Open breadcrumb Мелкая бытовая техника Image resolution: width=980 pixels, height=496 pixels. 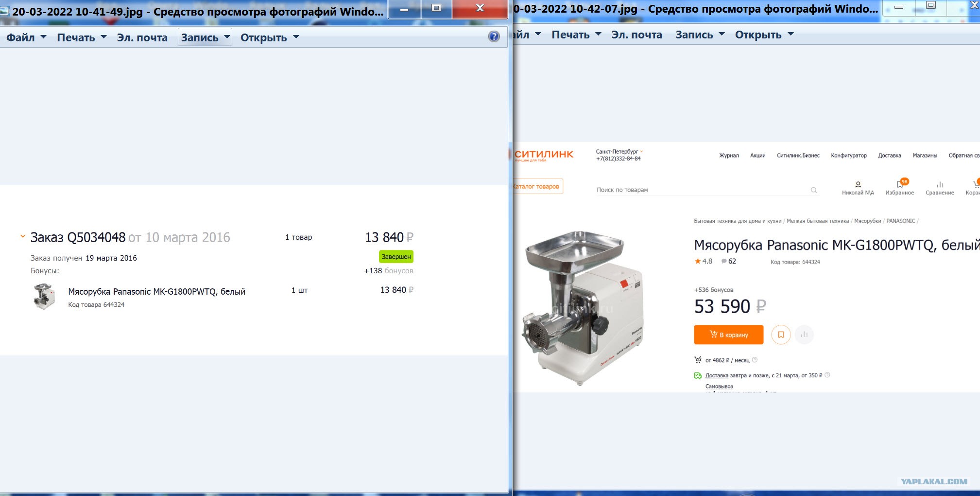tap(818, 221)
